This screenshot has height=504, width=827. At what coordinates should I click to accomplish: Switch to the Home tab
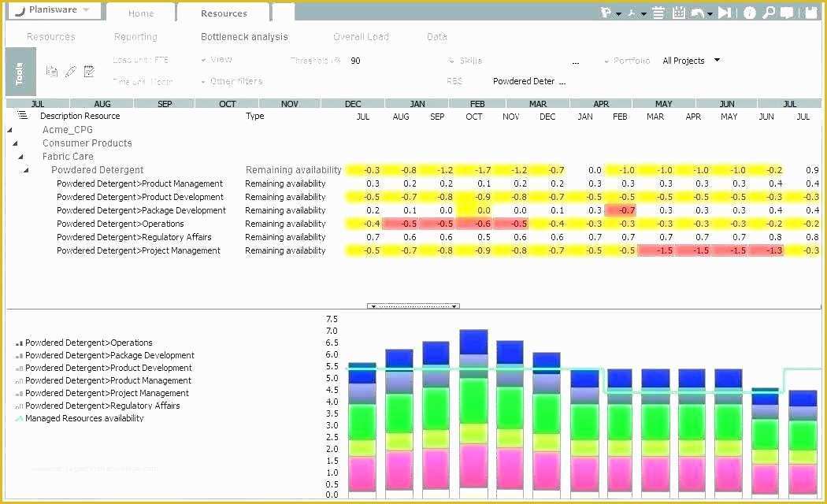pos(141,13)
